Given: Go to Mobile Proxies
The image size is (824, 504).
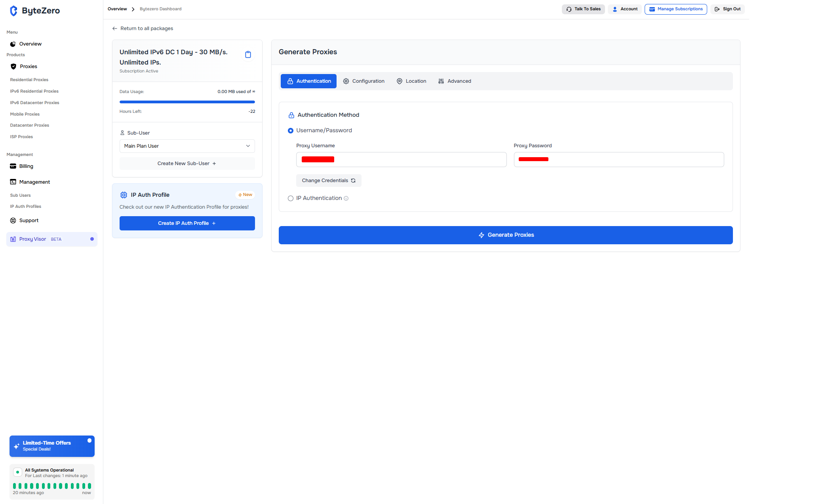Looking at the screenshot, I should click(25, 114).
